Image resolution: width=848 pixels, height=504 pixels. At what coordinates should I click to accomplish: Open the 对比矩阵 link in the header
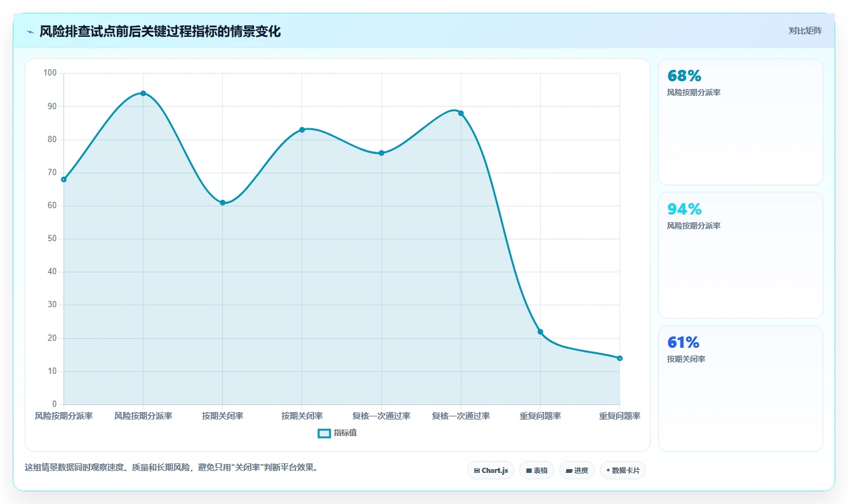coord(805,30)
